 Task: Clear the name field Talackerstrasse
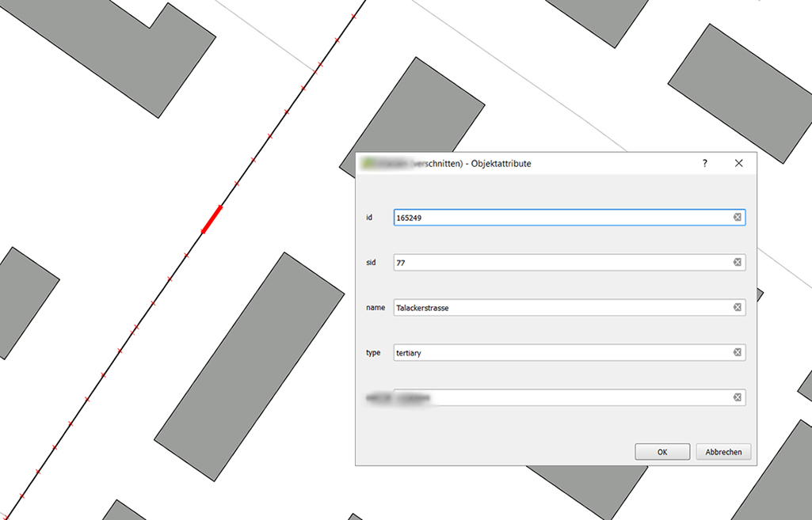tap(737, 307)
